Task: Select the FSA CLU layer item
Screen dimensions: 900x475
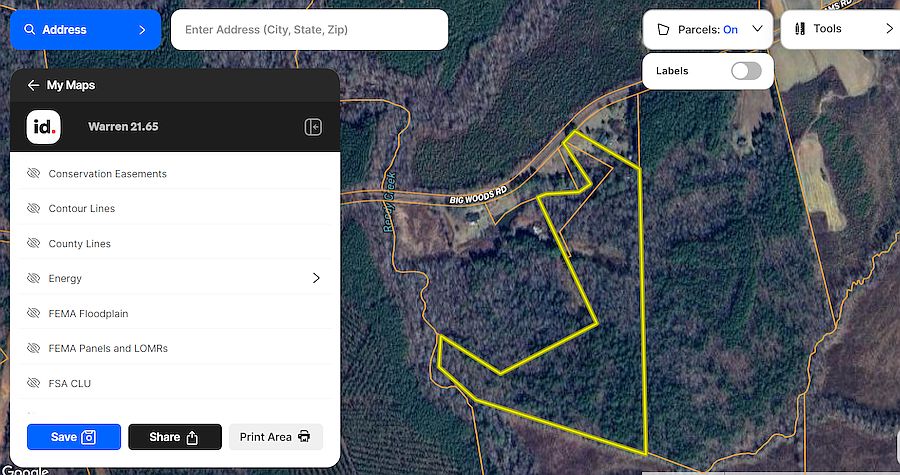Action: (x=175, y=383)
